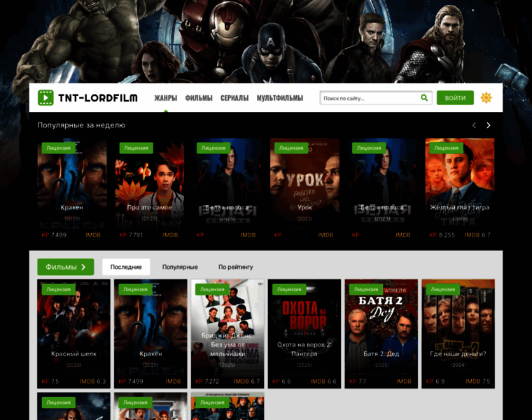Open Где наши деньги? movie card

point(458,334)
